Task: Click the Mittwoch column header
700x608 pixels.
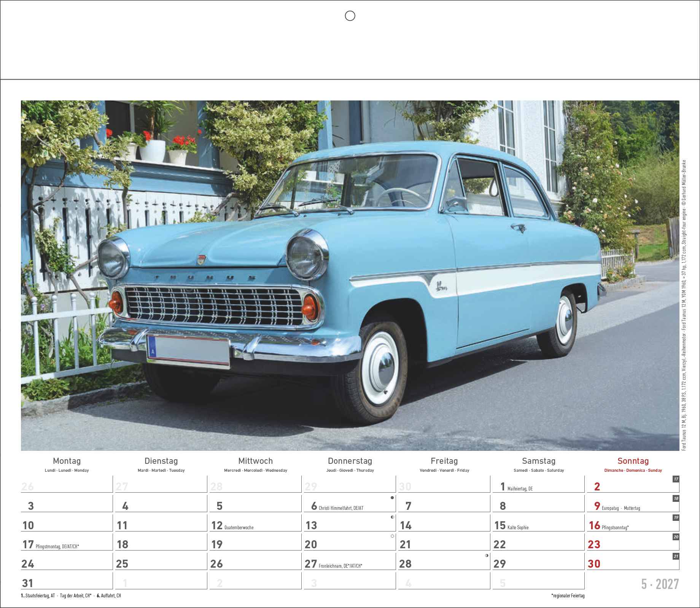Action: [256, 461]
